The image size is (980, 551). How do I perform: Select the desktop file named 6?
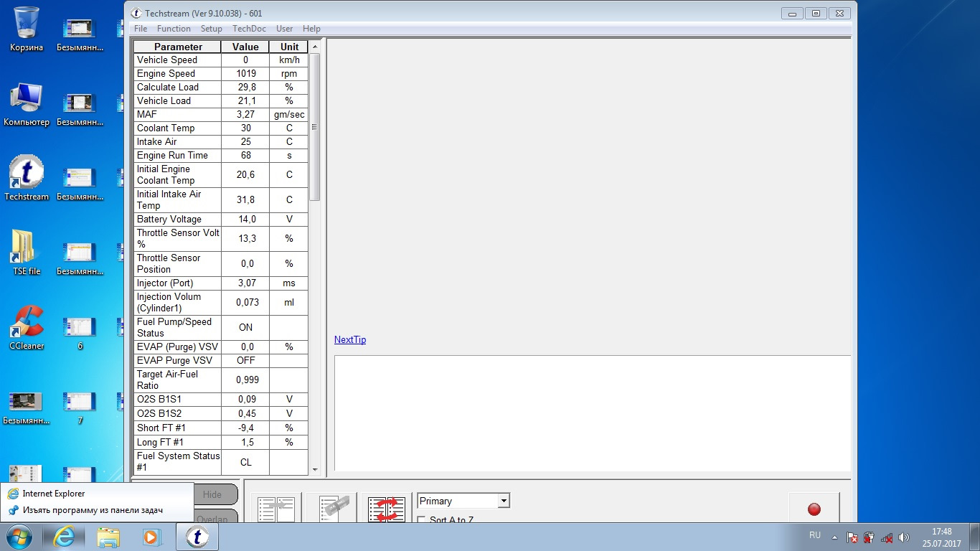click(80, 333)
